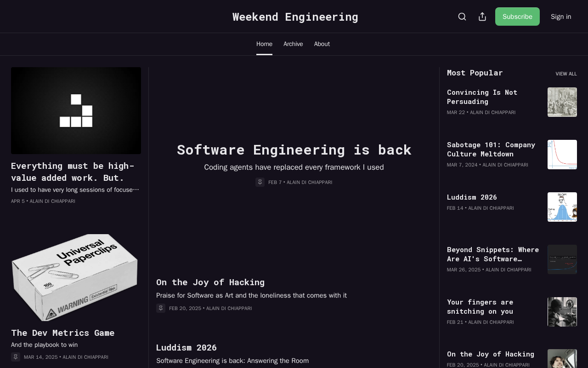Select the Home tab
This screenshot has width=588, height=368.
[264, 44]
